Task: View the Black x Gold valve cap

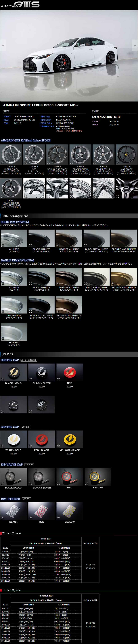Action: (13, 477)
